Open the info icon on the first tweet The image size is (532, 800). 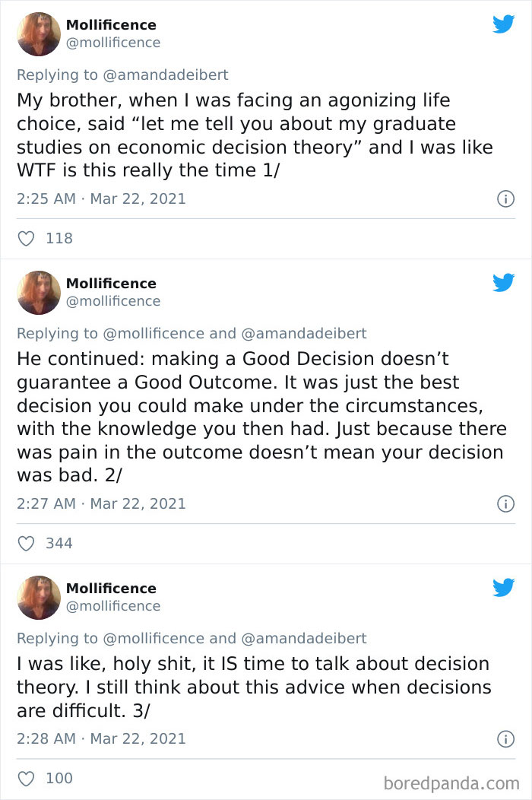[x=505, y=198]
